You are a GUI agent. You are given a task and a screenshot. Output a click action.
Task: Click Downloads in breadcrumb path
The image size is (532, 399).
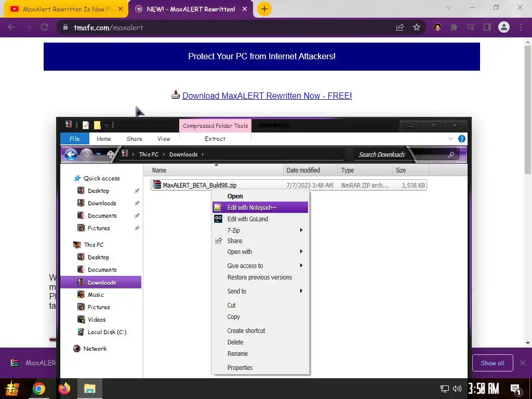pyautogui.click(x=183, y=154)
